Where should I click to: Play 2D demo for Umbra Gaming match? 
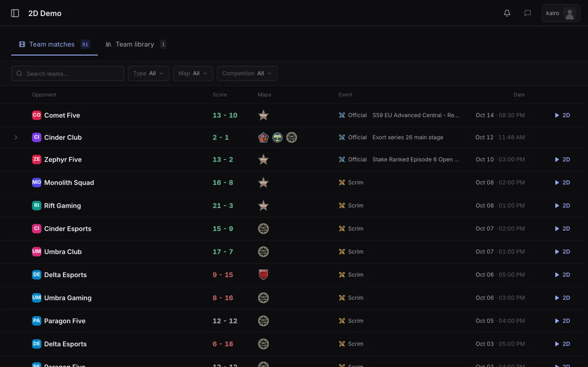(562, 298)
